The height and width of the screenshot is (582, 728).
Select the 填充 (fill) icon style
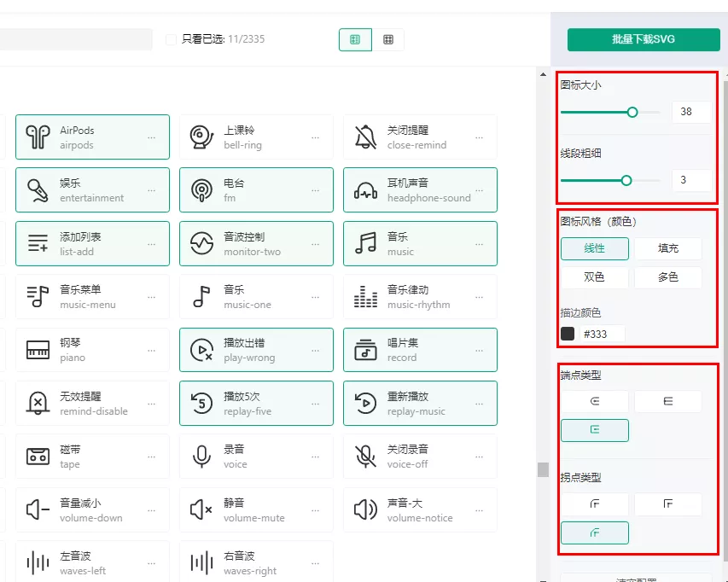(668, 248)
